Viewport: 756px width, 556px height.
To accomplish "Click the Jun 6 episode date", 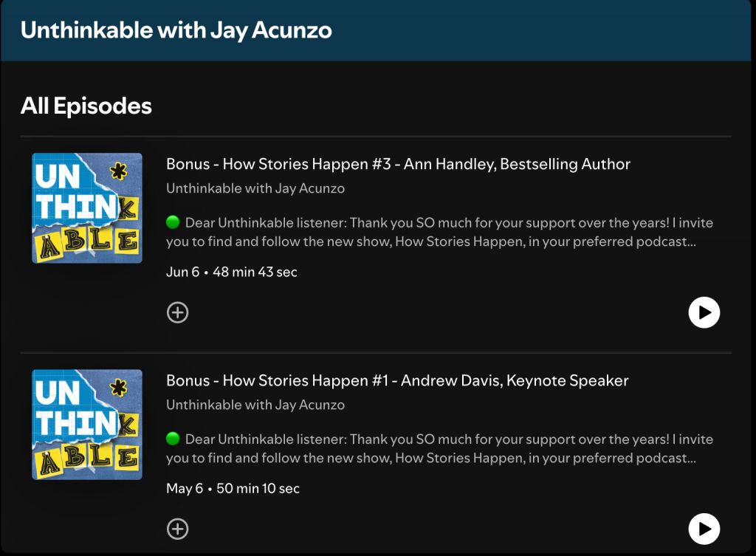I will 182,272.
